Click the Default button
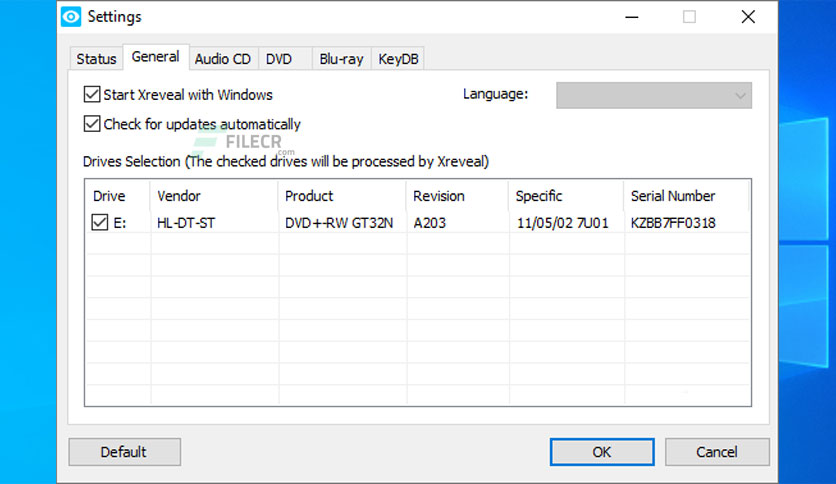 (124, 452)
